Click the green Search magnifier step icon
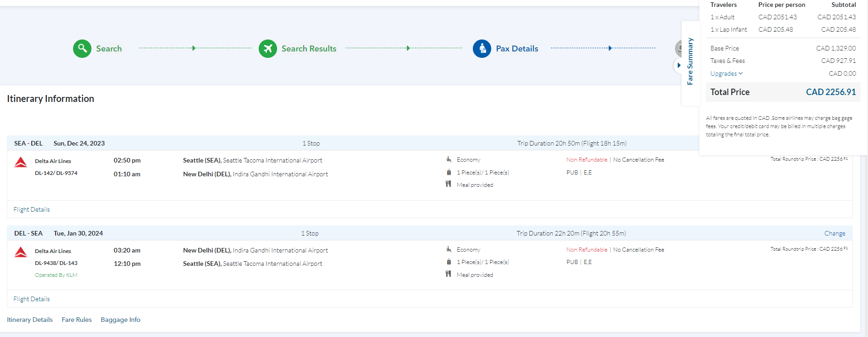The height and width of the screenshot is (337, 868). [x=82, y=48]
